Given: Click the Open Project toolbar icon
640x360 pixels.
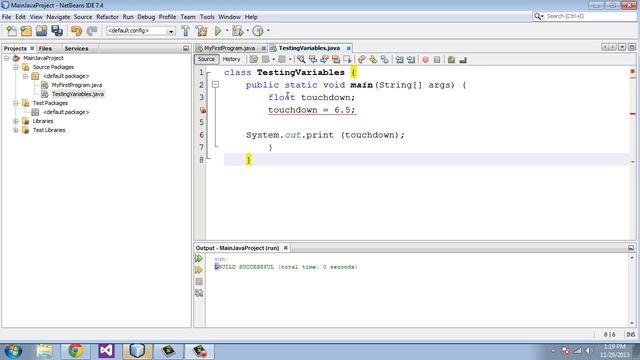Looking at the screenshot, I should [x=41, y=31].
